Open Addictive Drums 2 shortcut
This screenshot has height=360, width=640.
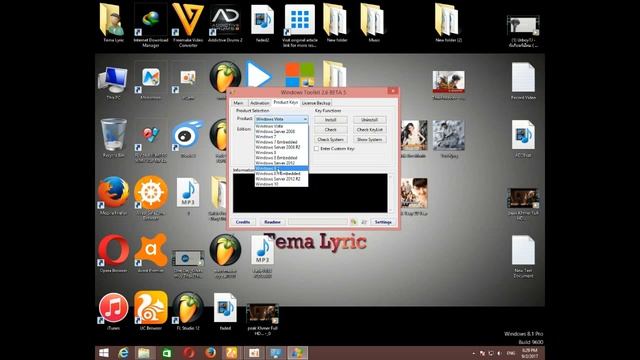[x=225, y=24]
